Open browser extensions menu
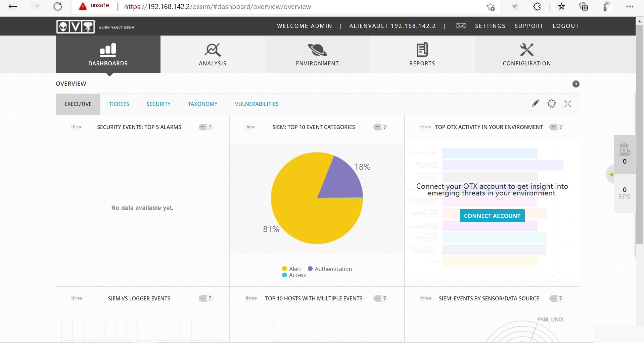 point(537,6)
